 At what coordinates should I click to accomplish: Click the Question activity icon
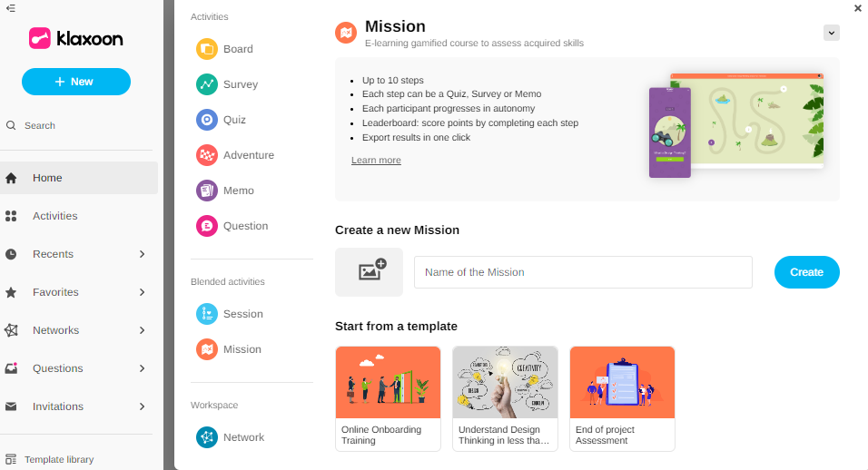pos(207,226)
